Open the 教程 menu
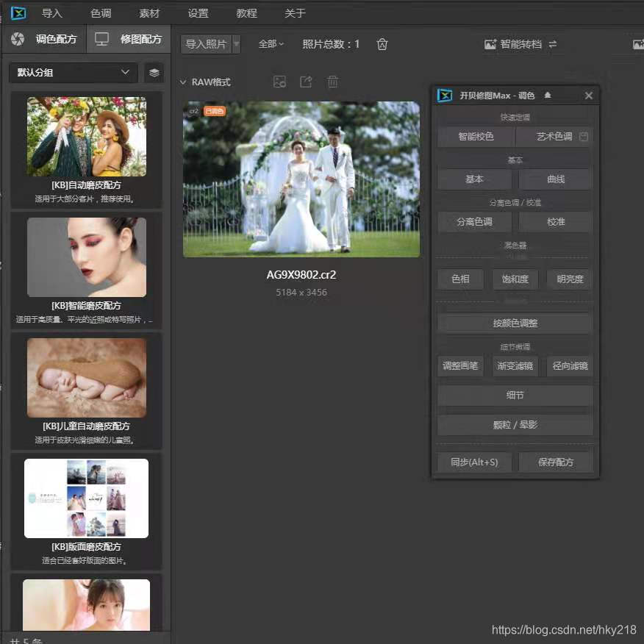 click(x=246, y=13)
